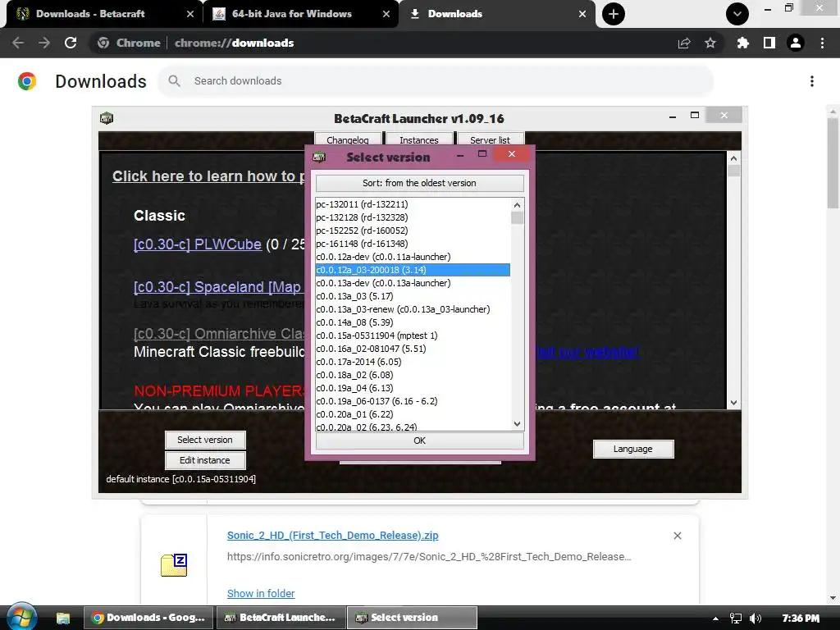Click in the Search downloads field
Screen dimensions: 840x630
pos(436,81)
